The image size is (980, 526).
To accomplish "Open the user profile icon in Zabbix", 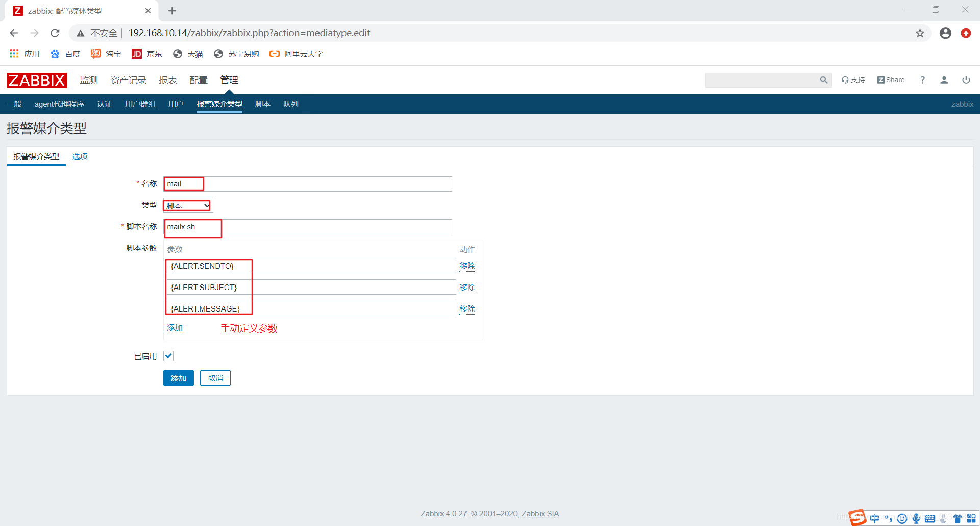I will 944,80.
